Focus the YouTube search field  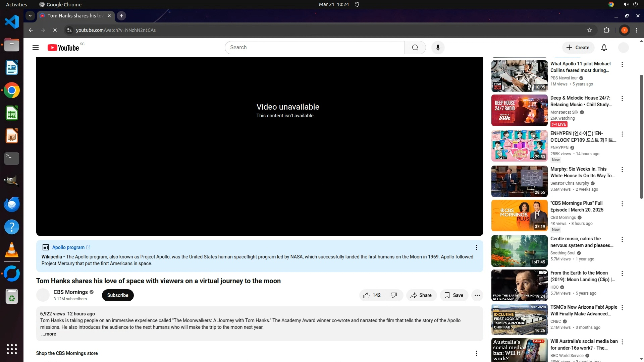pyautogui.click(x=314, y=48)
